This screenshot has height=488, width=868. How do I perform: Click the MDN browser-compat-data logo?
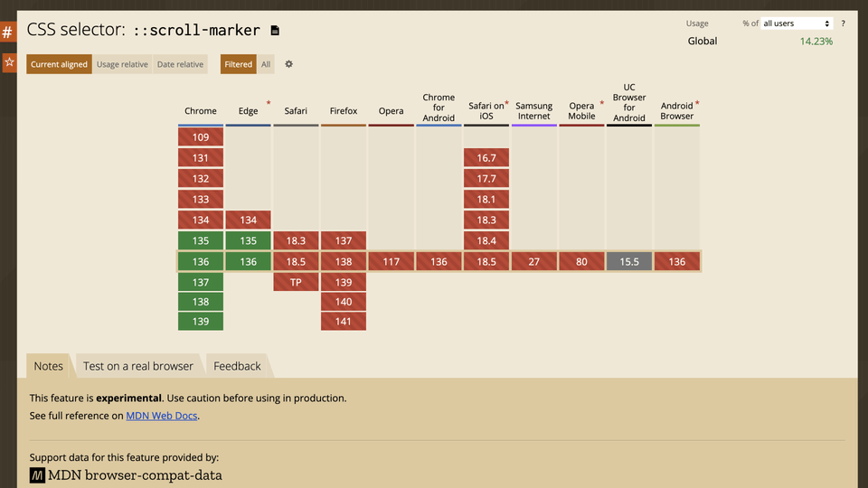coord(37,475)
